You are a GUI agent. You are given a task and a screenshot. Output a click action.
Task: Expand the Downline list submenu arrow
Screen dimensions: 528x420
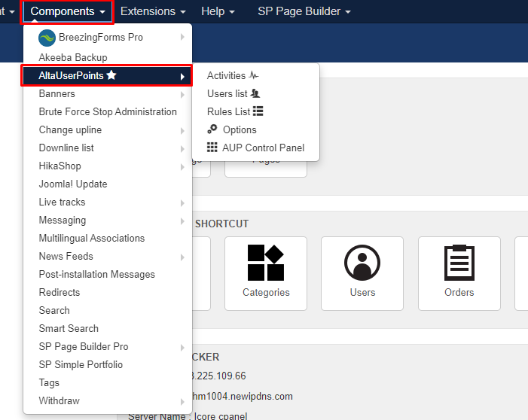[182, 149]
